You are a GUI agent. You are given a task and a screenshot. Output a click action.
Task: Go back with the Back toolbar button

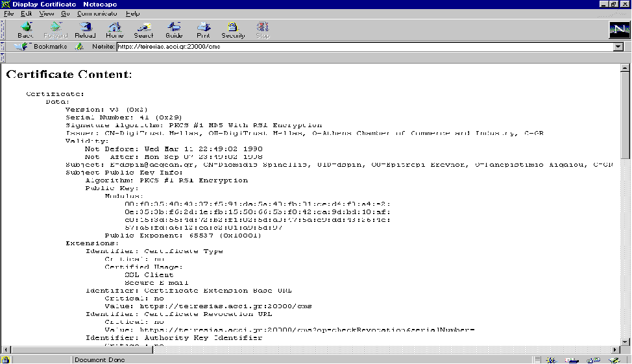point(25,30)
